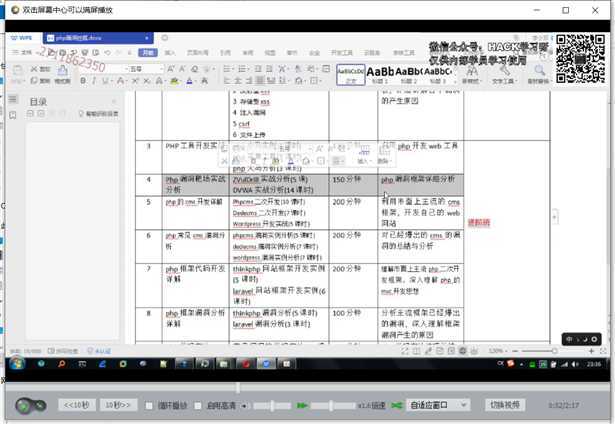Toggle Underline formatting
This screenshot has height=424, width=615.
tap(105, 81)
